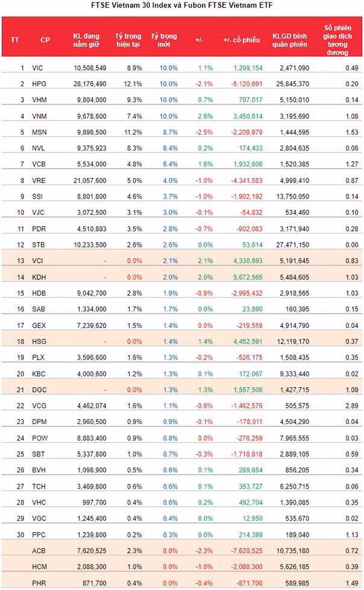
Task: Click HPG share change value -5,120,691
Action: 246,84
